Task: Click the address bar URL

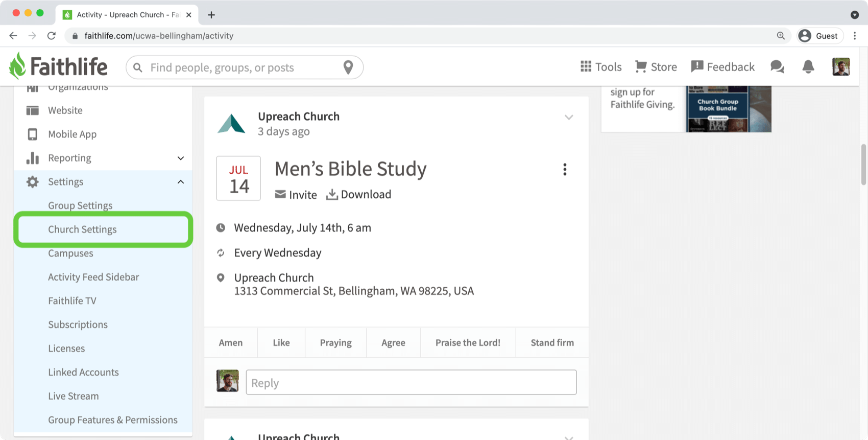Action: (159, 36)
